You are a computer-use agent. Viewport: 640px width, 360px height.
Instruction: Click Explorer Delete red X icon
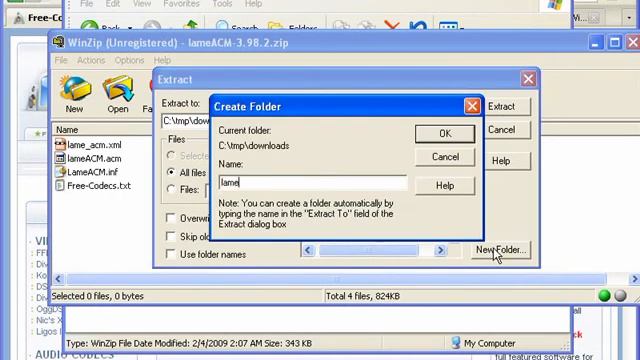392,25
